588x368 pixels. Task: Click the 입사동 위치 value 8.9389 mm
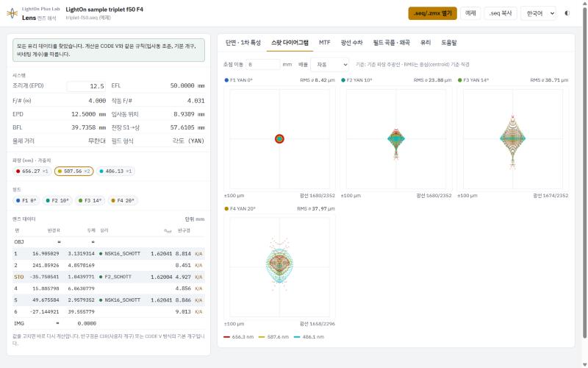[189, 114]
